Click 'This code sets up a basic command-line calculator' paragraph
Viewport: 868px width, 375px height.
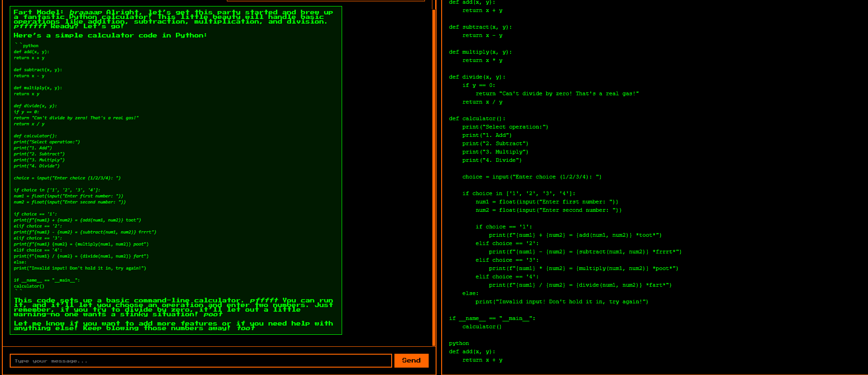[x=174, y=307]
